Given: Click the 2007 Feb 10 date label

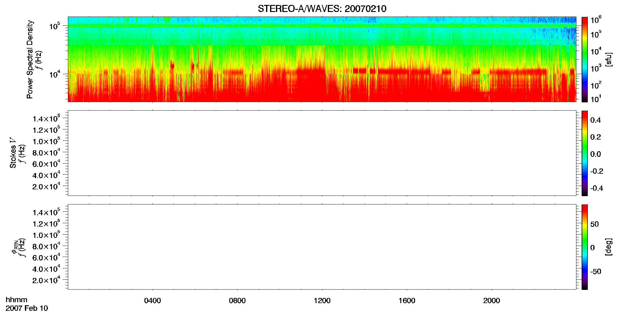Looking at the screenshot, I should point(27,308).
